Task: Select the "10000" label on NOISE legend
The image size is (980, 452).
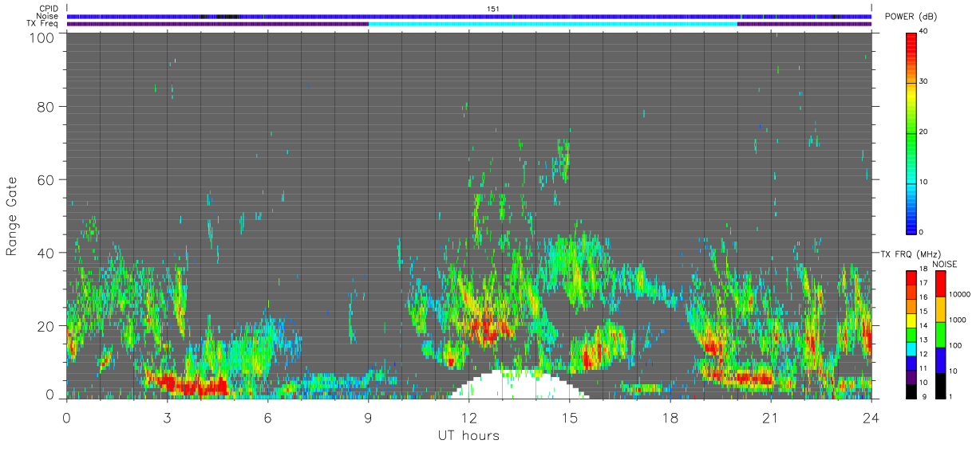Action: click(960, 296)
